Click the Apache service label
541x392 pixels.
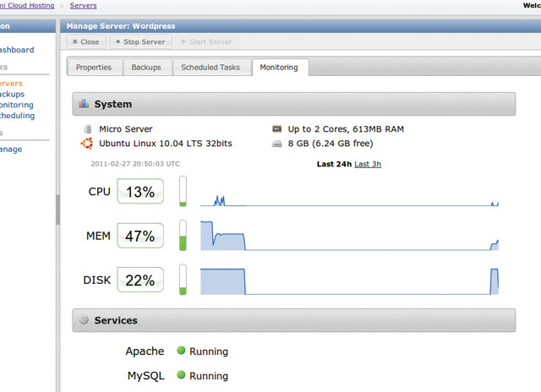[x=145, y=351]
